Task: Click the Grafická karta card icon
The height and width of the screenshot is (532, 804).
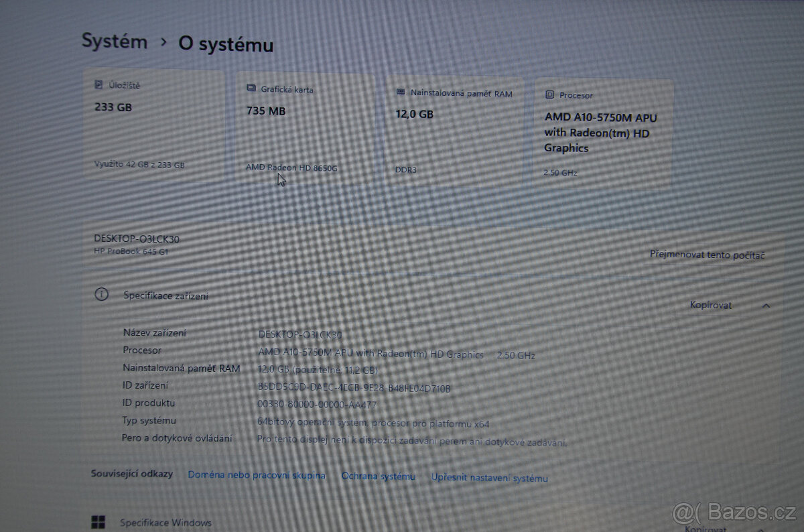Action: (x=251, y=87)
